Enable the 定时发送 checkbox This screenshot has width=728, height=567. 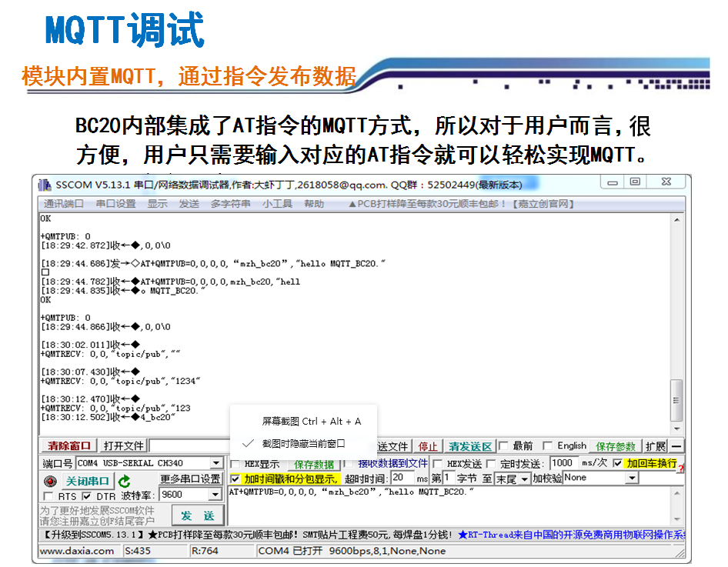491,464
